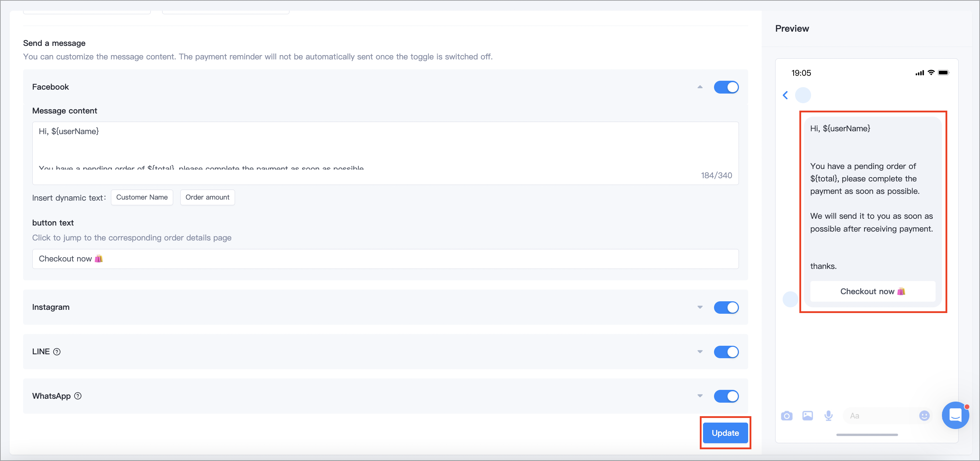Insert Customer Name dynamic text

tap(142, 197)
